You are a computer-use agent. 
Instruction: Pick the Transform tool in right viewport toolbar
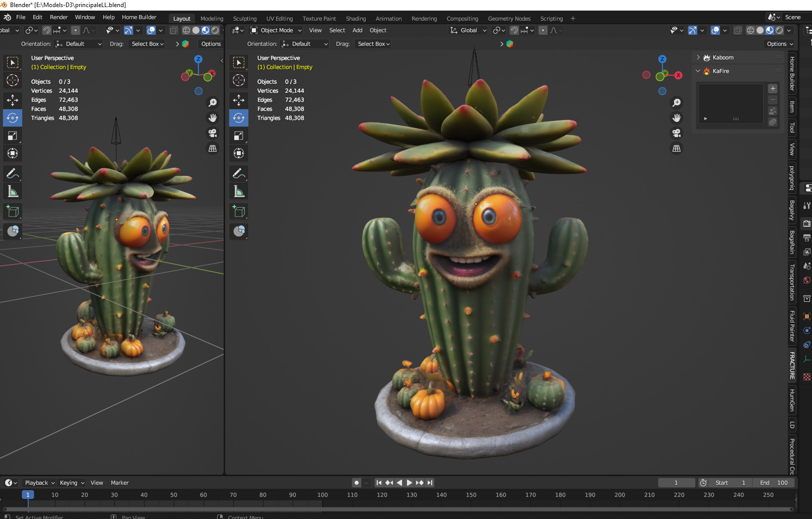tap(239, 153)
